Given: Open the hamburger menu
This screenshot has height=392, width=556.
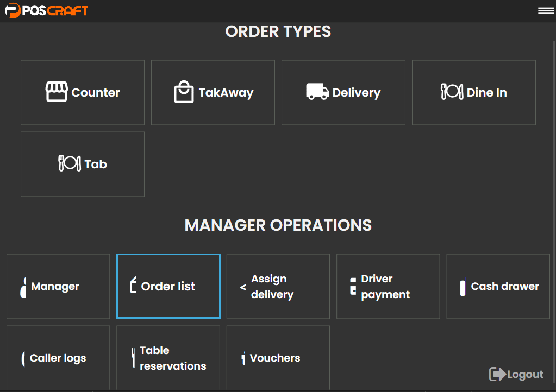Looking at the screenshot, I should click(x=546, y=11).
